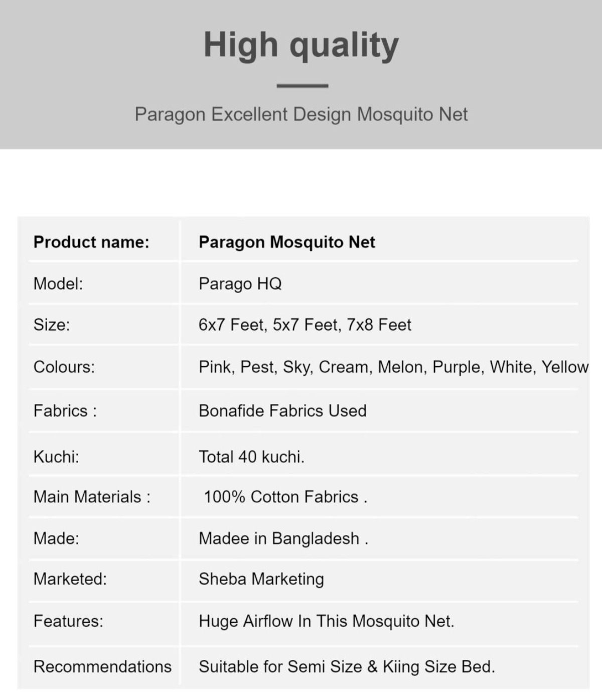Click 'Bonafide Fabrics Used' text

(x=282, y=410)
